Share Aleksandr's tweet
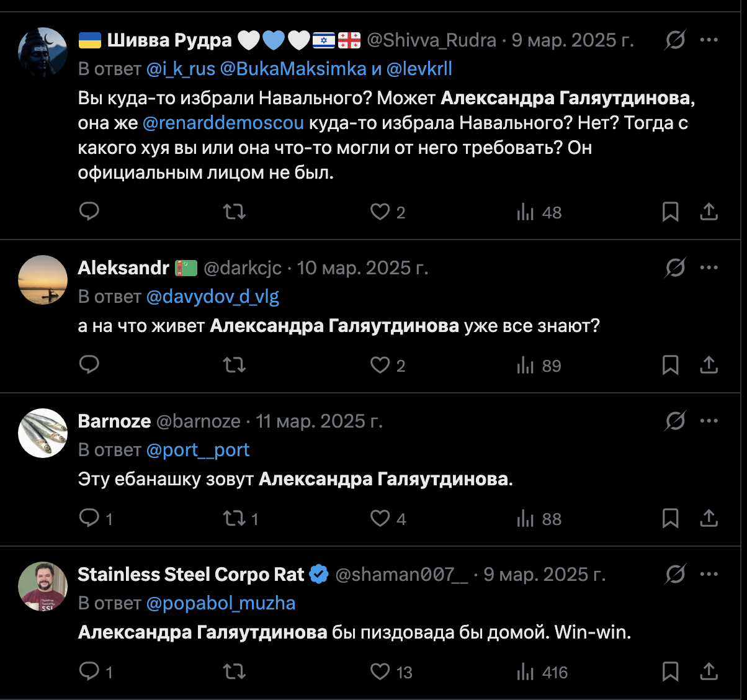This screenshot has width=747, height=700. 709,365
